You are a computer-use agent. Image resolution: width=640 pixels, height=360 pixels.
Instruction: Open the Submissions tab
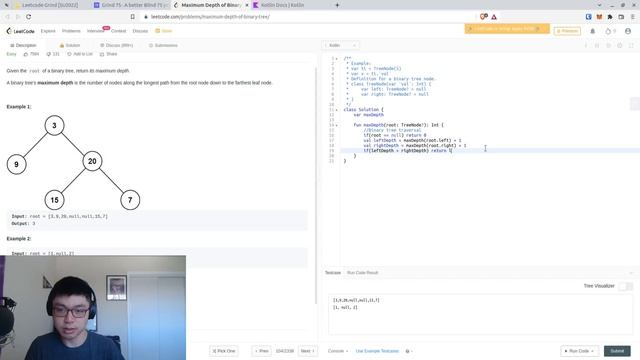[x=163, y=45]
